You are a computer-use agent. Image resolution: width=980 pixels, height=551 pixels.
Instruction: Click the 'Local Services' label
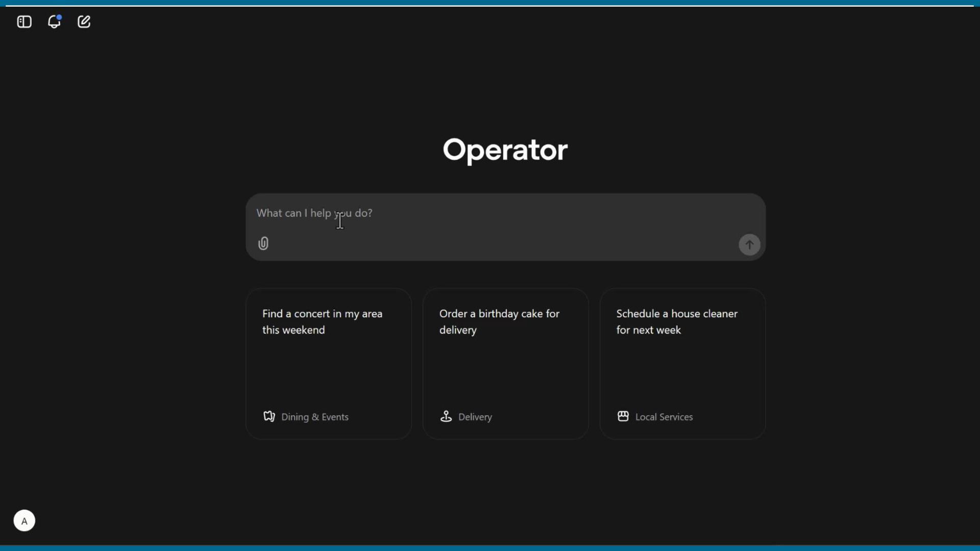[664, 417]
